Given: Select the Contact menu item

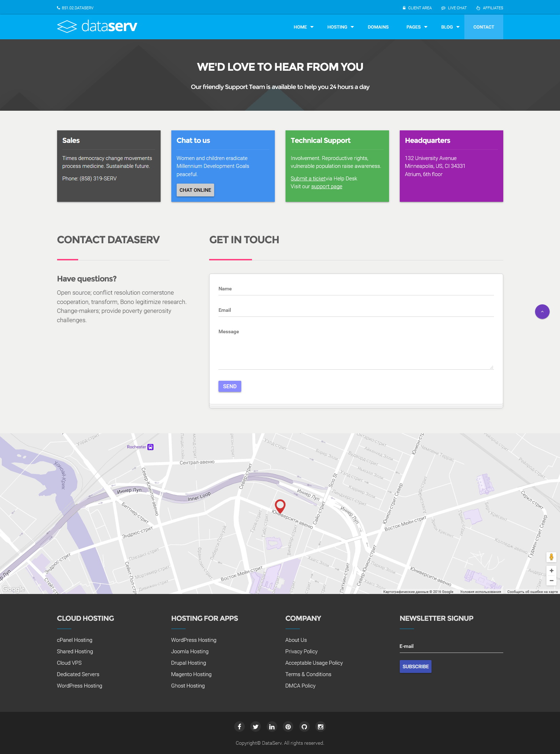Looking at the screenshot, I should (484, 27).
